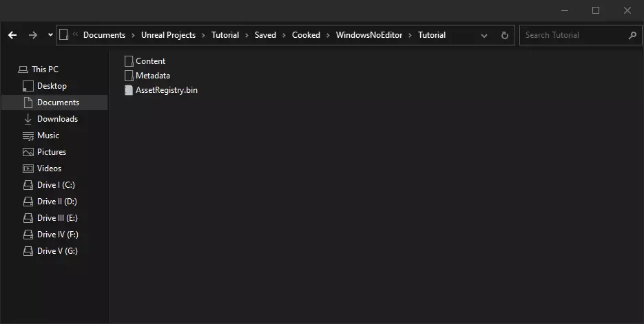
Task: Click the search magnifier icon
Action: (x=632, y=35)
